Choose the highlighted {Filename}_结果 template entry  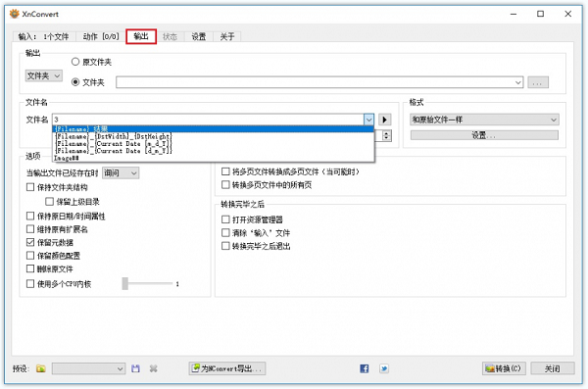[x=213, y=129]
